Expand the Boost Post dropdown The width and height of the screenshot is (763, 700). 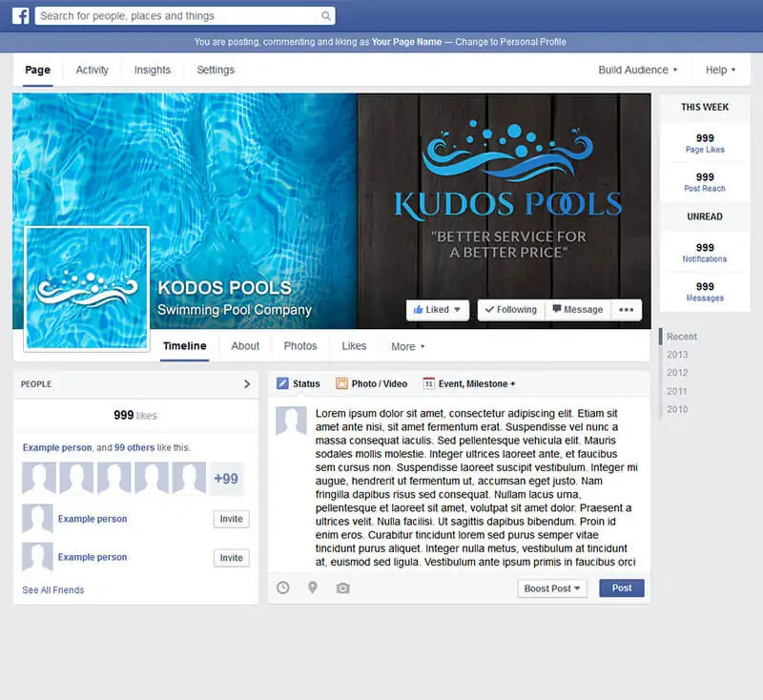552,588
